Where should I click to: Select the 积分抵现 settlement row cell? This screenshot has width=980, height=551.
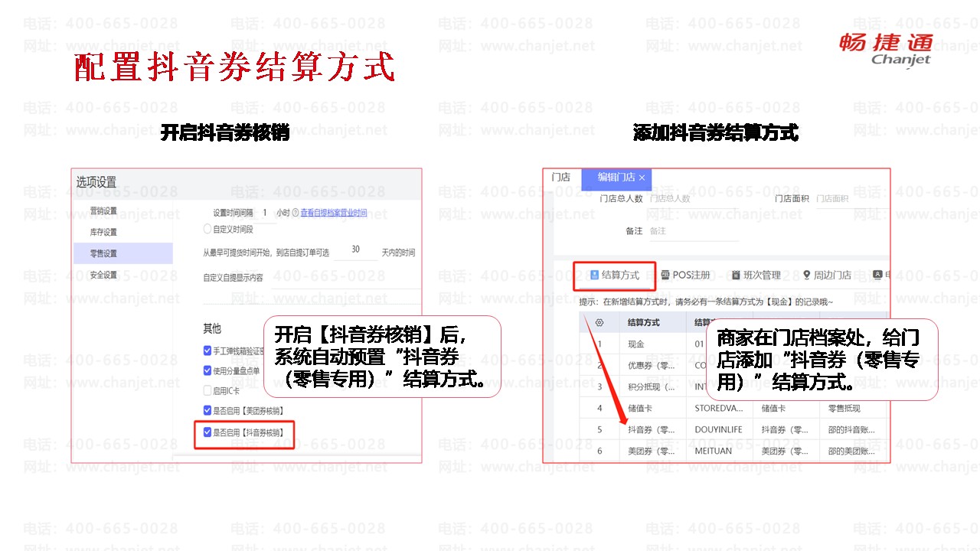(x=652, y=387)
